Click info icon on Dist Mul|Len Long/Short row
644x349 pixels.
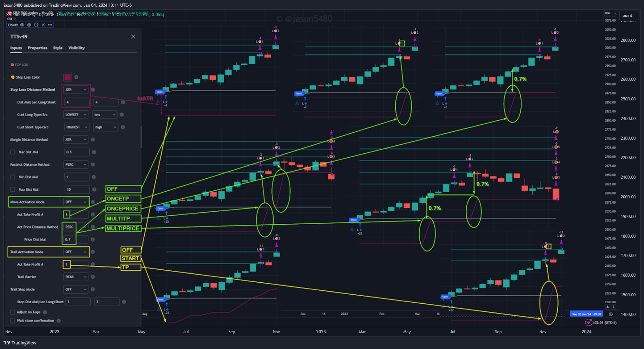(123, 102)
